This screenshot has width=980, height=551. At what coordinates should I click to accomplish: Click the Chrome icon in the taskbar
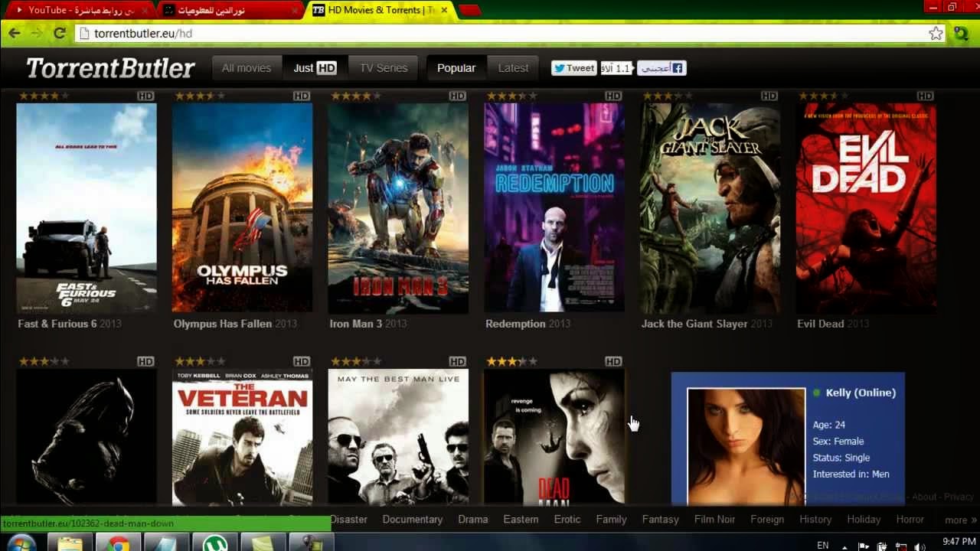pyautogui.click(x=118, y=543)
